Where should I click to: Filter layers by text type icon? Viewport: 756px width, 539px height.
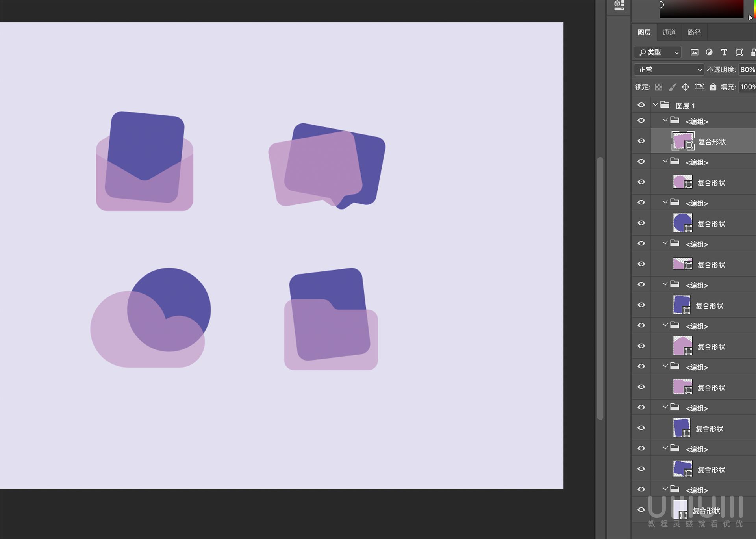[724, 52]
